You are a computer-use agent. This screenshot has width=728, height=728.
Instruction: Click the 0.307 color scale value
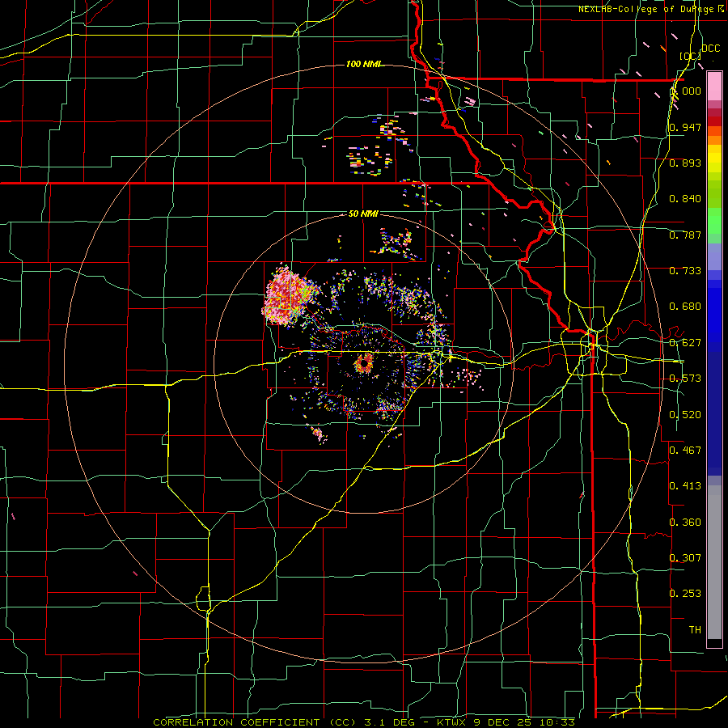click(685, 557)
